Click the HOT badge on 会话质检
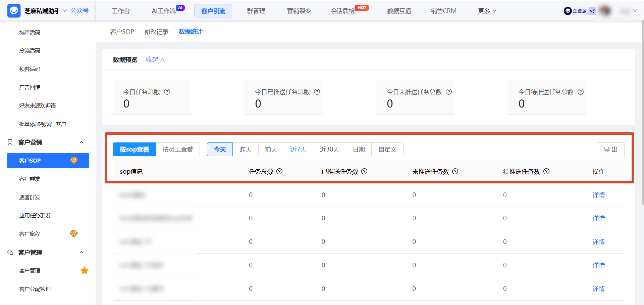 click(362, 8)
